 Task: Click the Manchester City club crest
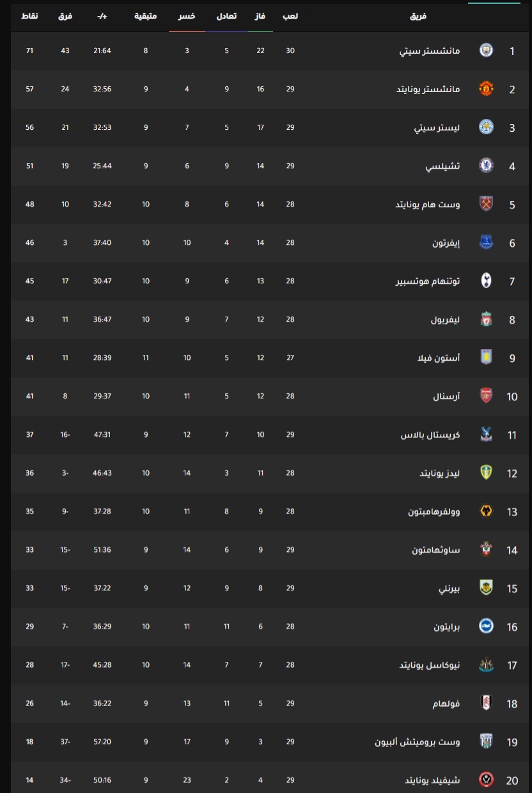click(x=486, y=51)
